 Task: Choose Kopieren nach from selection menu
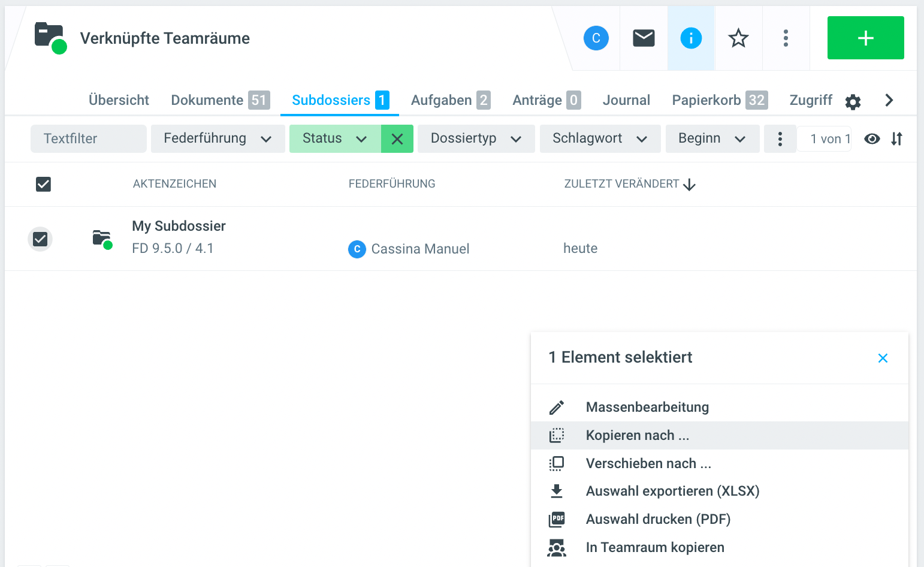(637, 436)
